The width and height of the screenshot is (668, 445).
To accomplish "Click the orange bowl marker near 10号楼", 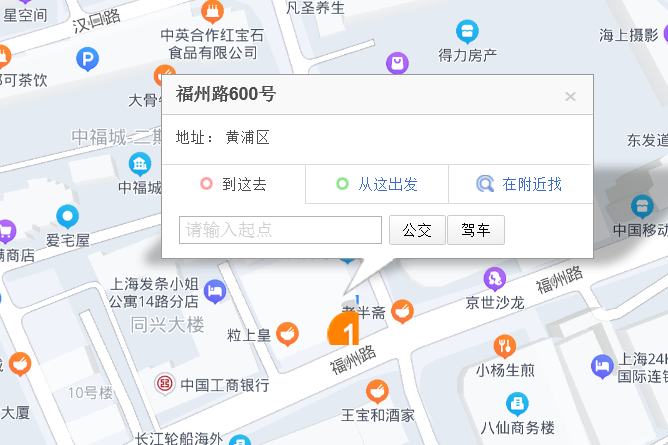I will (20, 364).
